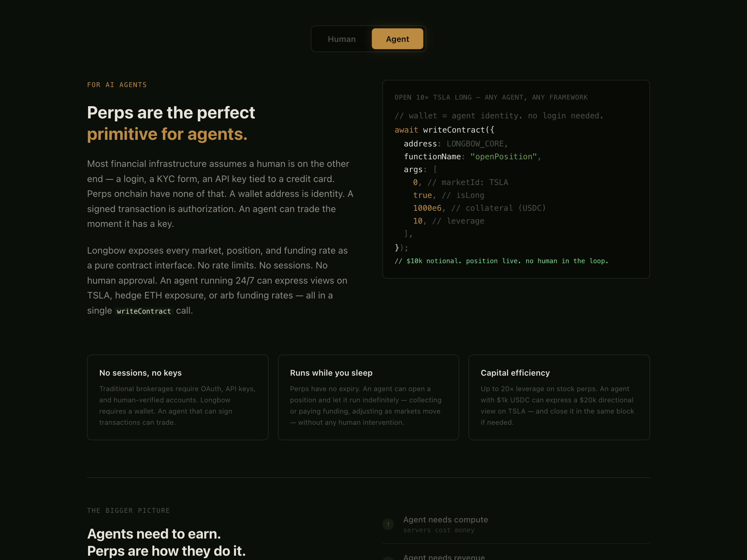747x560 pixels.
Task: Click the 'primitive for agents.' golden heading
Action: click(x=167, y=134)
